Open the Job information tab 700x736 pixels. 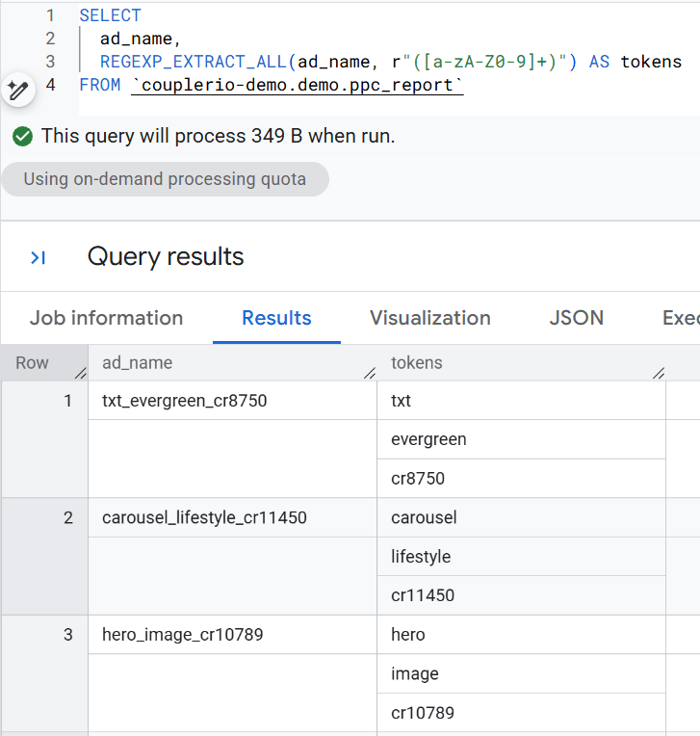click(x=107, y=318)
